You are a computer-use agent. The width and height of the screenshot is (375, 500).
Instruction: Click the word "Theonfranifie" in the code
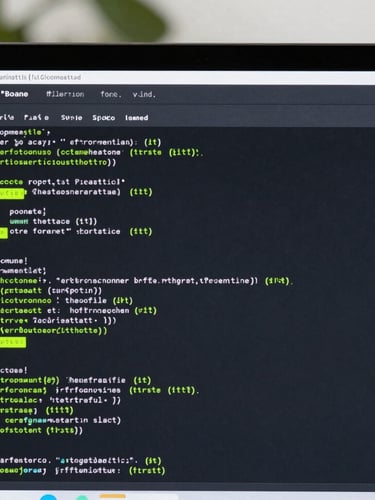(x=96, y=380)
